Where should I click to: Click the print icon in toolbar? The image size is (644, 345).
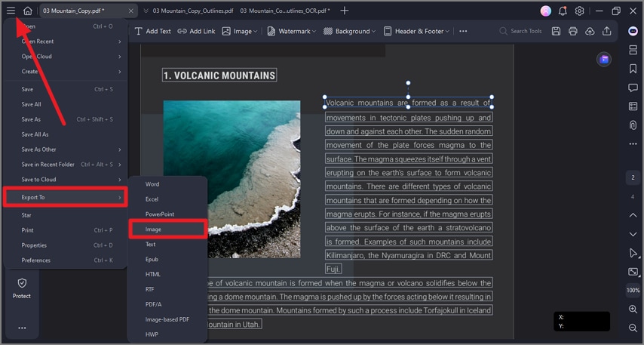[573, 31]
